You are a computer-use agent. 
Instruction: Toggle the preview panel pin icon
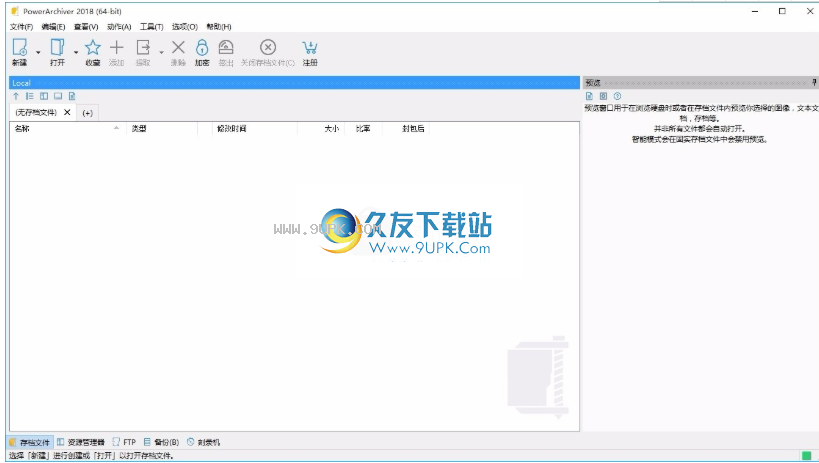814,83
